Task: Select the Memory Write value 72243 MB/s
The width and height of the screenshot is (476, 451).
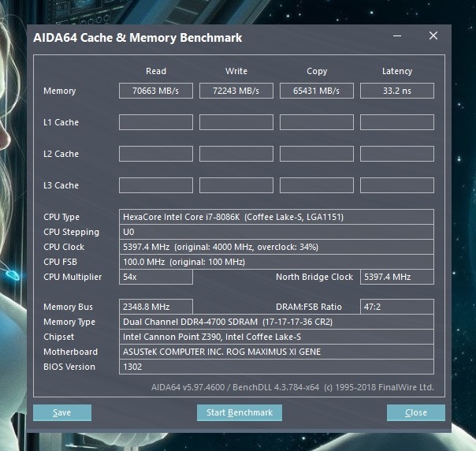Action: click(236, 91)
